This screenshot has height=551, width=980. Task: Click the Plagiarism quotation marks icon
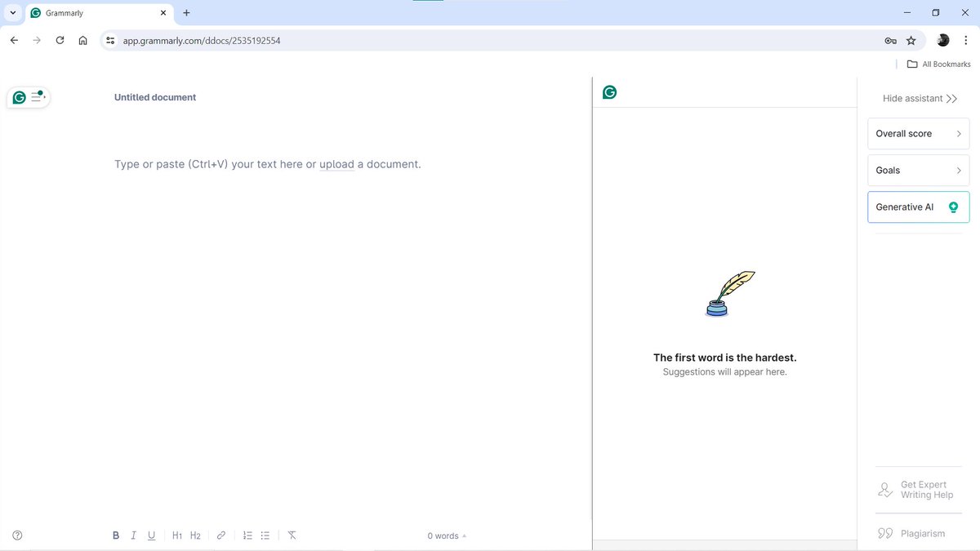(885, 533)
